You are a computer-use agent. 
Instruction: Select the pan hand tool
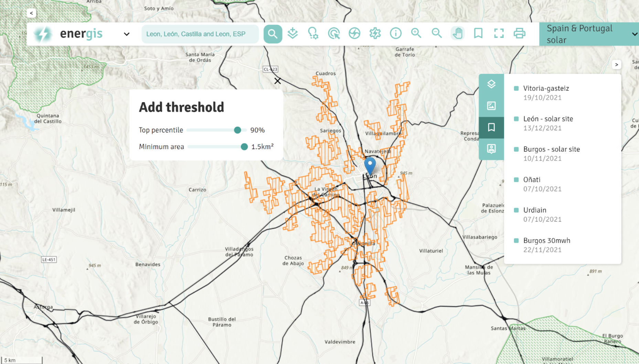coord(458,34)
